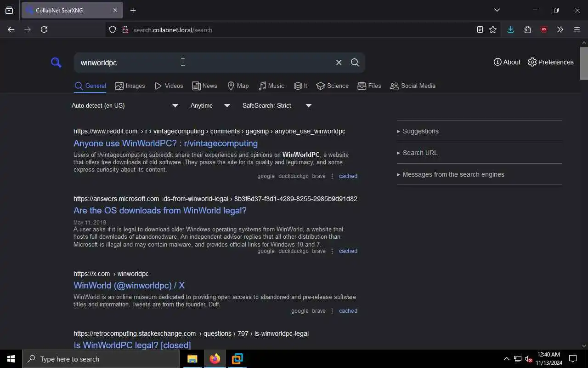Open 'Is WinWorldPC legal? [closed]' result
588x368 pixels.
(132, 345)
